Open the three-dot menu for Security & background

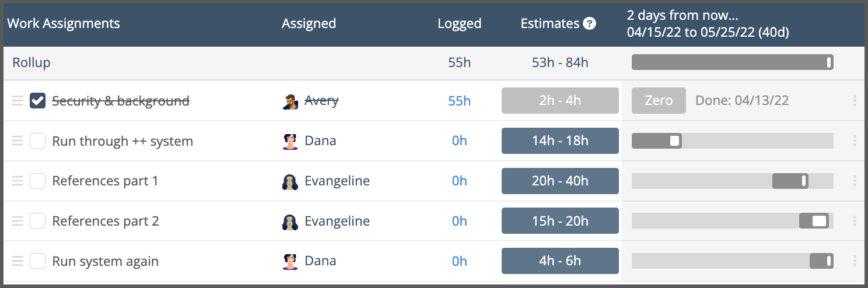click(x=855, y=101)
